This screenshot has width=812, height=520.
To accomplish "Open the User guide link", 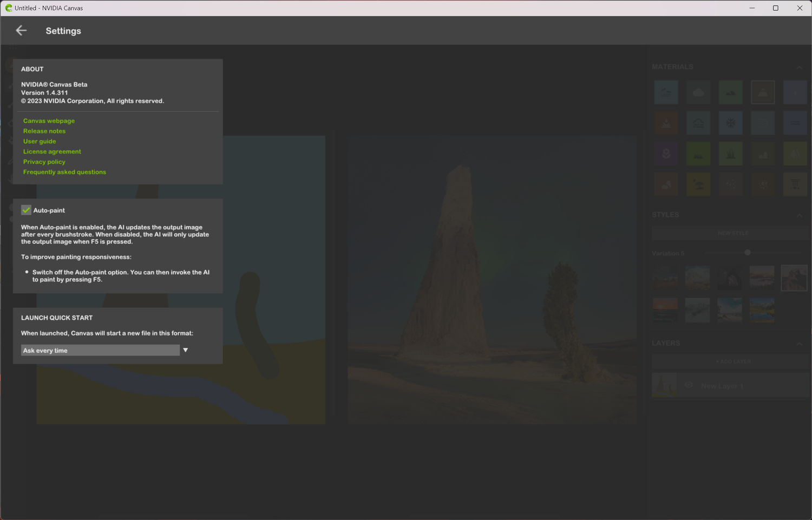I will point(40,141).
